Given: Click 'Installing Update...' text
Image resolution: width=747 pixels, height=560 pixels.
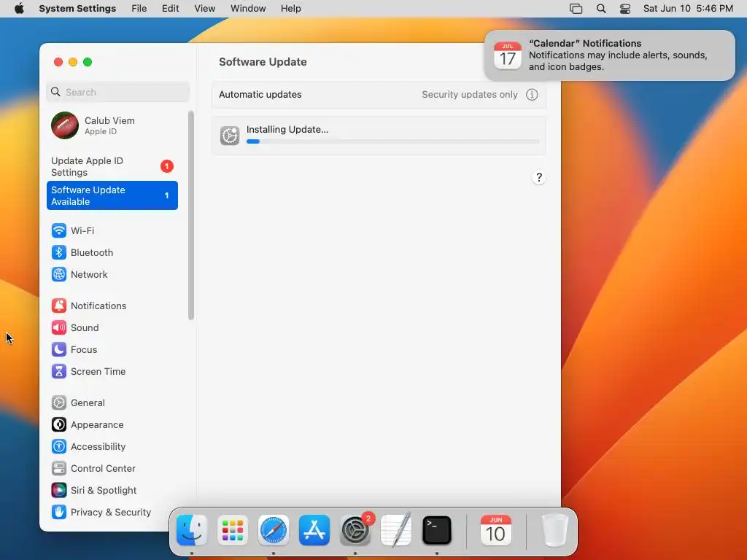Looking at the screenshot, I should pos(287,129).
